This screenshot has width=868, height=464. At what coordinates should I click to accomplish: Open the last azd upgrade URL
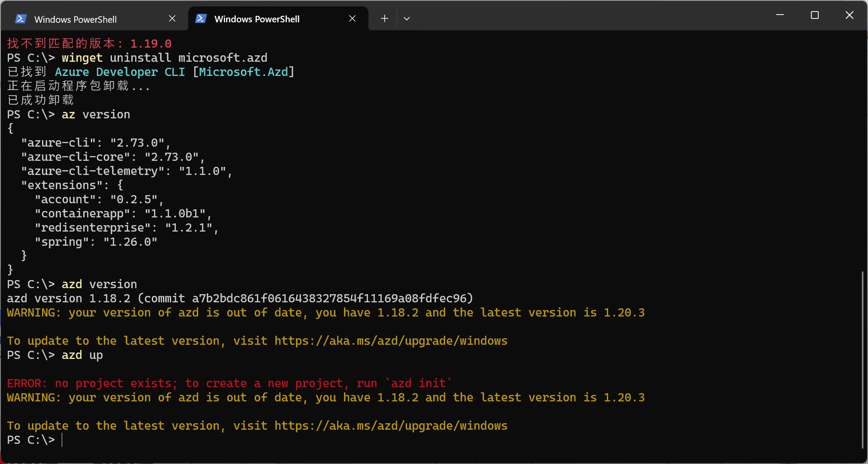pos(391,426)
